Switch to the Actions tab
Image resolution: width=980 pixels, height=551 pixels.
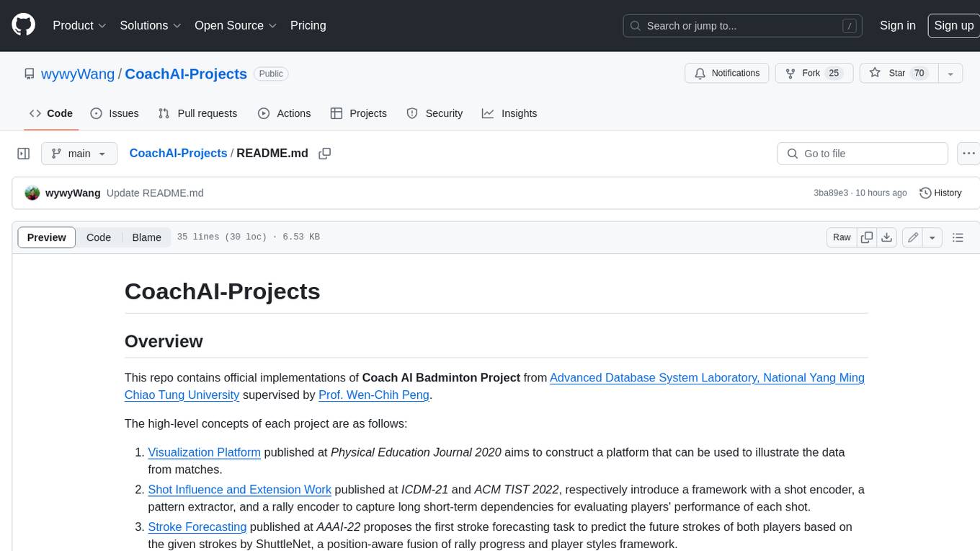pyautogui.click(x=285, y=113)
